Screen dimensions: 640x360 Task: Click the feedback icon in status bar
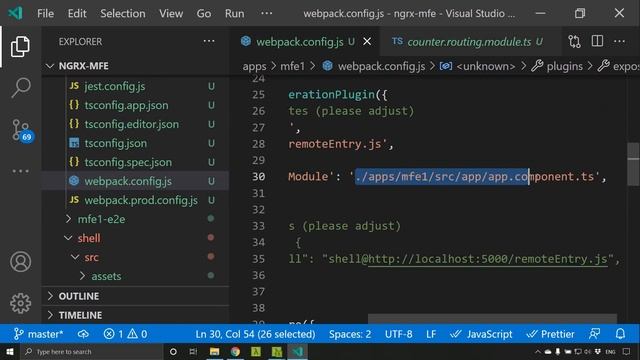point(595,334)
